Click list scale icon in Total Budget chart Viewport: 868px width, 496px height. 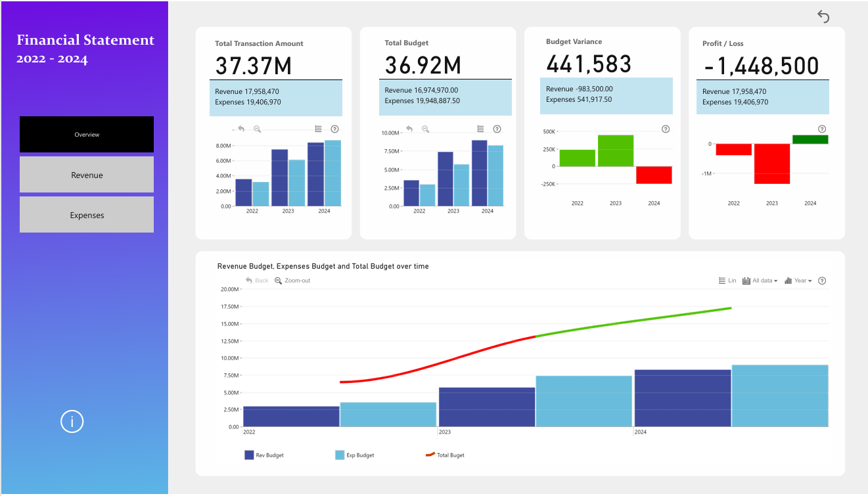(480, 129)
